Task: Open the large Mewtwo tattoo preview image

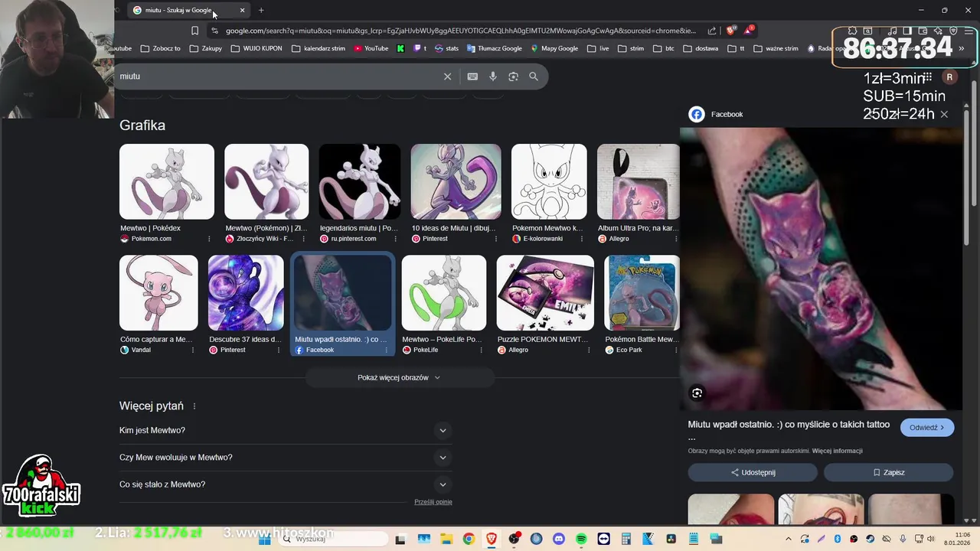Action: tap(821, 269)
